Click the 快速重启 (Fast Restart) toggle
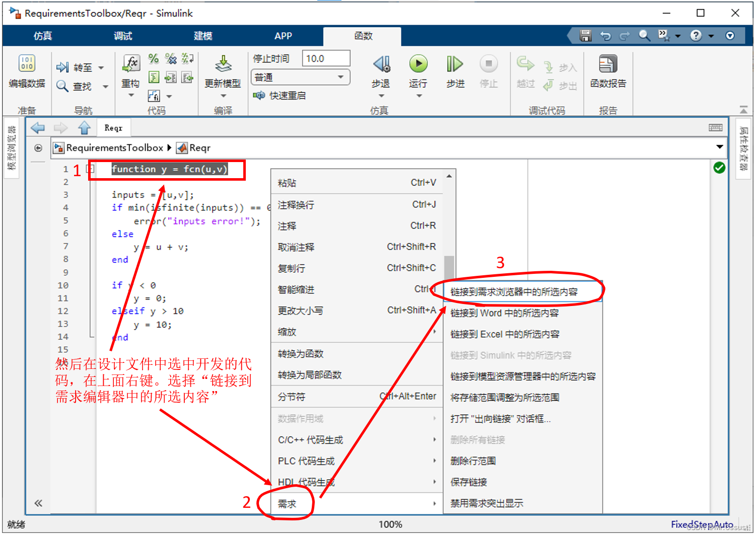This screenshot has width=756, height=535. click(x=280, y=96)
